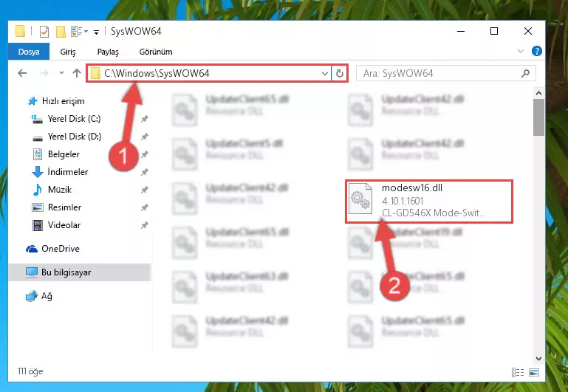Click the New Folder quick access icon
This screenshot has width=568, height=392.
tap(61, 32)
